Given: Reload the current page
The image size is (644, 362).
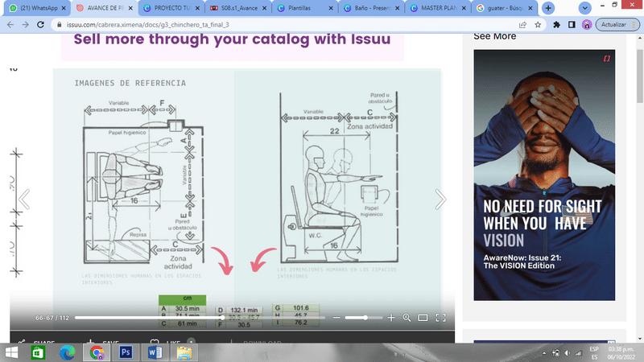Looking at the screenshot, I should [40, 25].
